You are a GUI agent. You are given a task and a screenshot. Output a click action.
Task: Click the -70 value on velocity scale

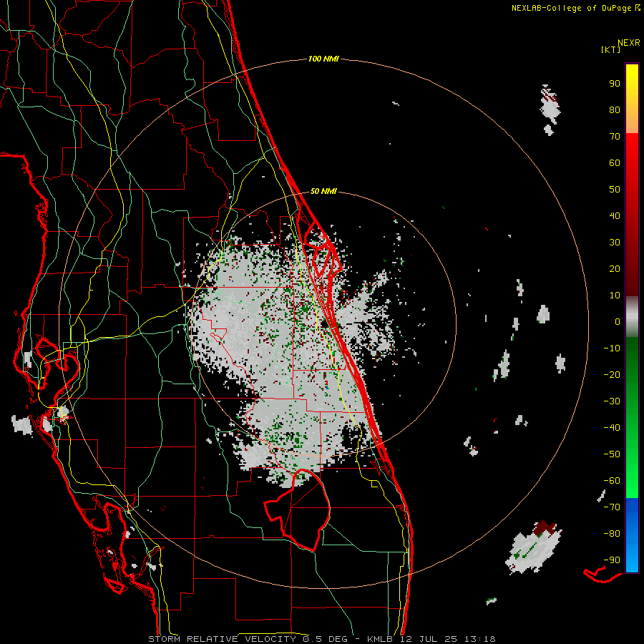tap(612, 507)
